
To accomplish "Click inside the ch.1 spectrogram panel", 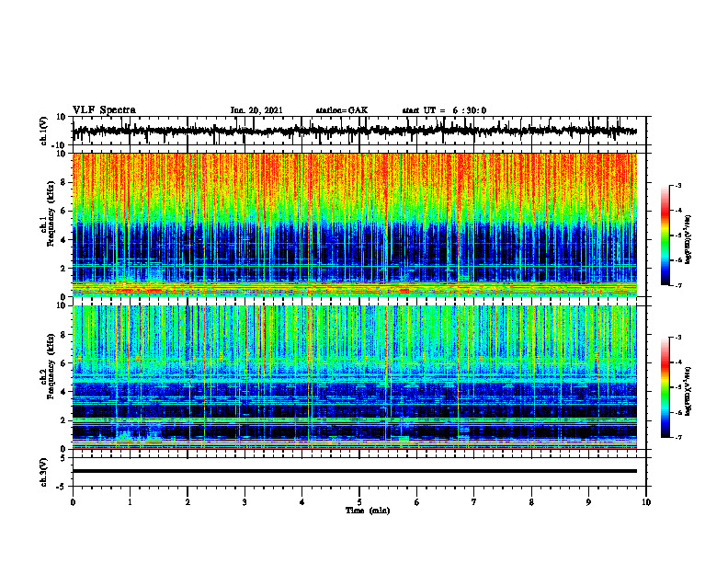I will point(354,224).
